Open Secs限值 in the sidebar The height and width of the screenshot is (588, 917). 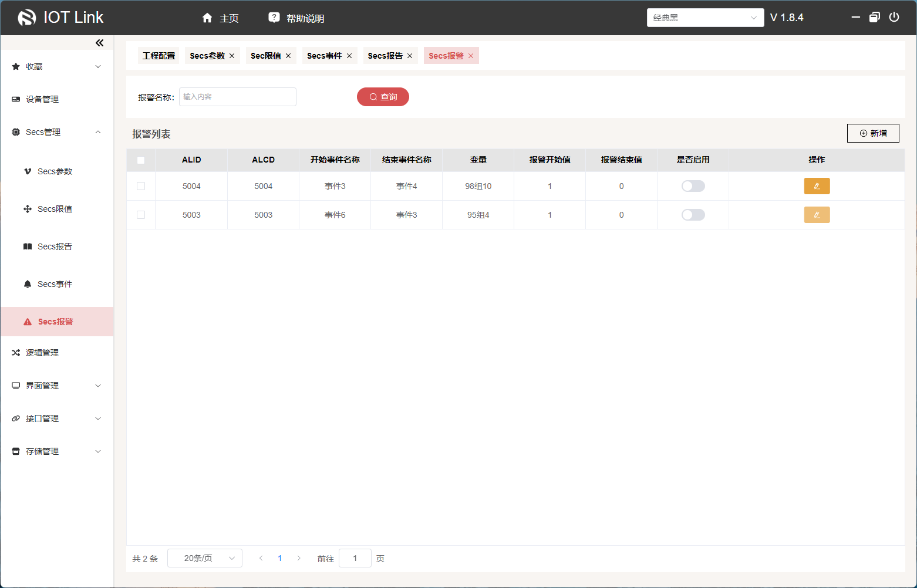57,209
